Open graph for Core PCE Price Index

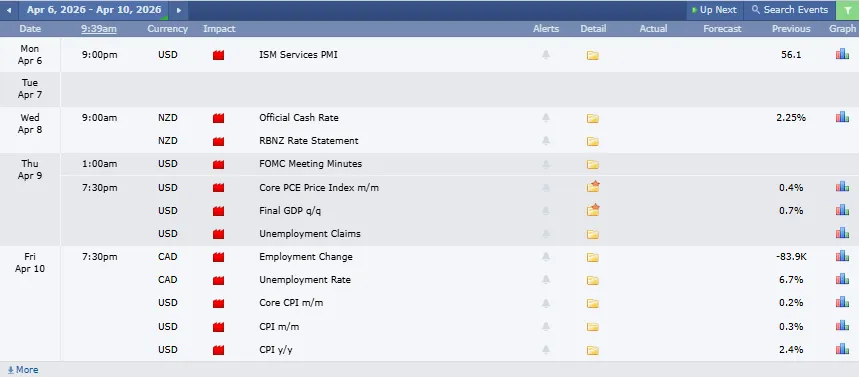843,187
